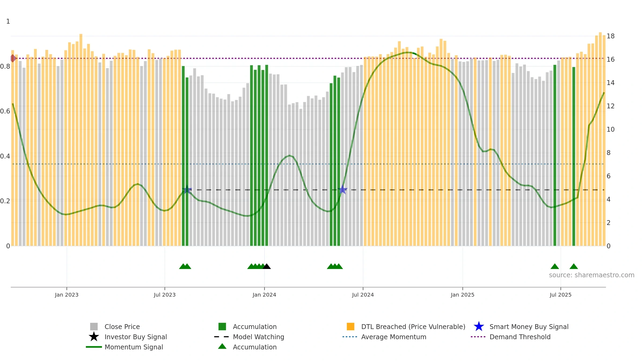
Task: Click the green Accumulation triangle legend icon
Action: 222,346
